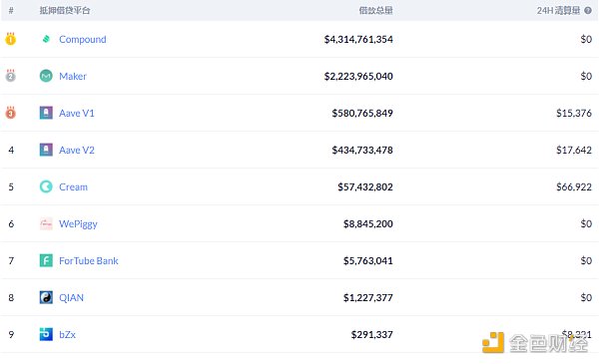Click the Maker green logo icon

point(46,76)
